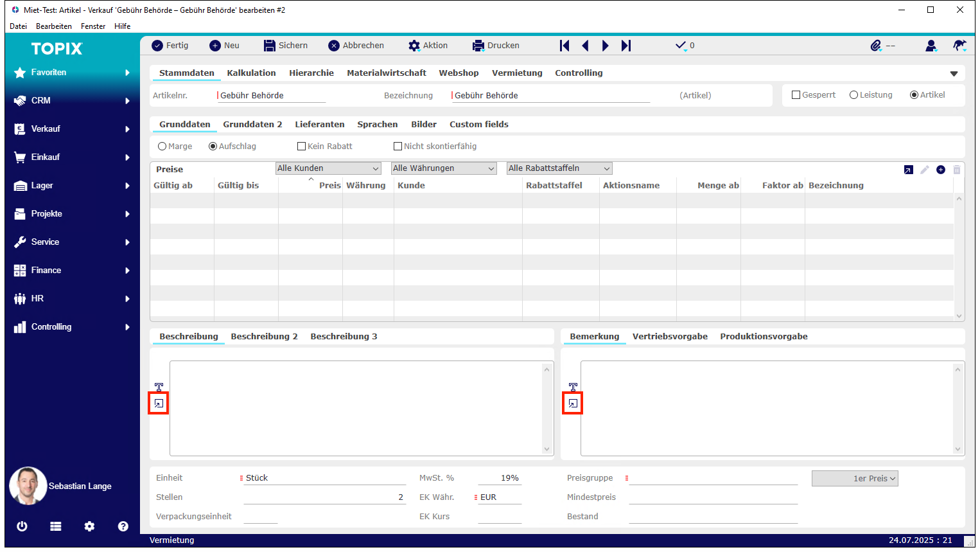
Task: Select the Aufschlag radio button
Action: [x=213, y=147]
